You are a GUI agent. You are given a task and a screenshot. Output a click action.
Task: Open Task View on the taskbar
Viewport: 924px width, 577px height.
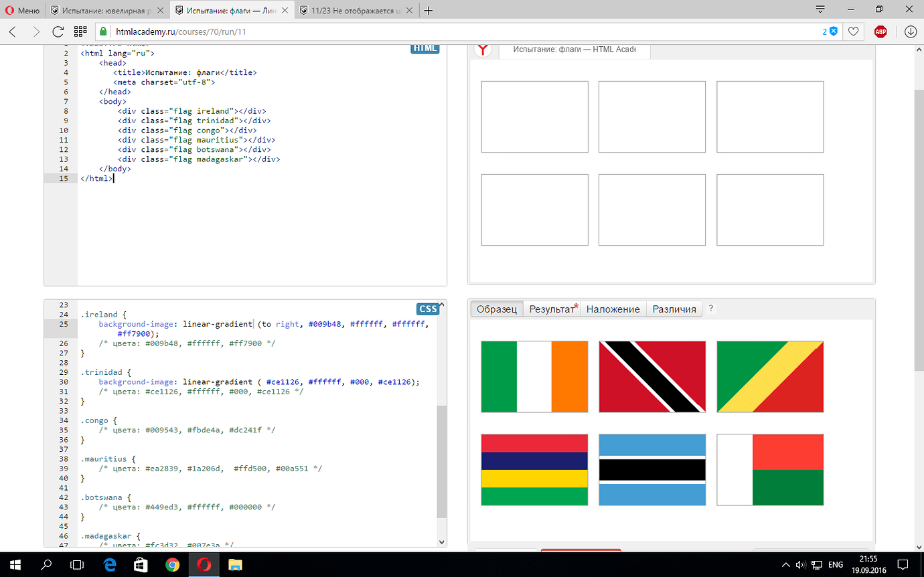77,564
